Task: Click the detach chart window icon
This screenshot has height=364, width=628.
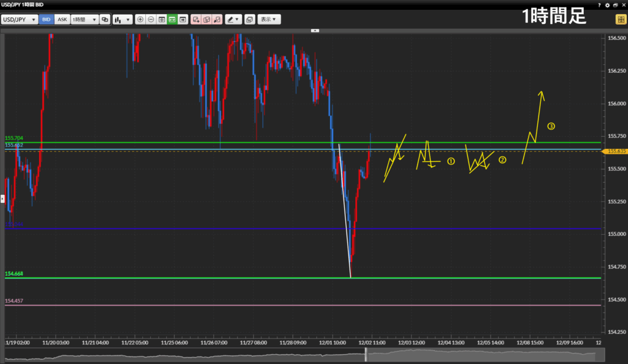Action: pyautogui.click(x=250, y=20)
